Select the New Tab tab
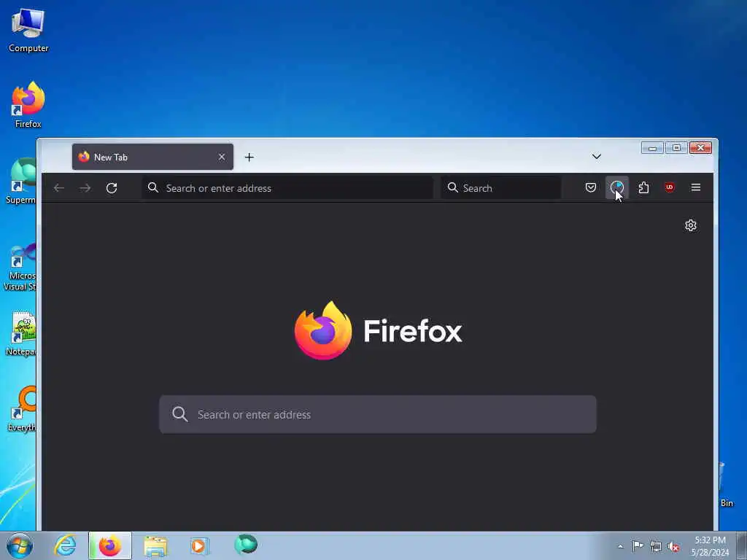This screenshot has height=560, width=747. coord(152,157)
